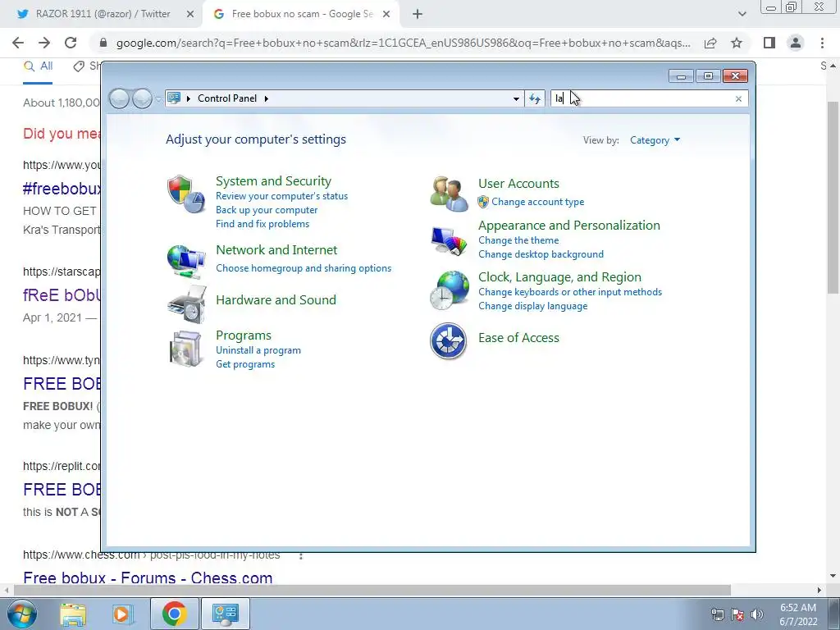Open the System and Security shield icon
The image size is (840, 630).
coord(186,194)
